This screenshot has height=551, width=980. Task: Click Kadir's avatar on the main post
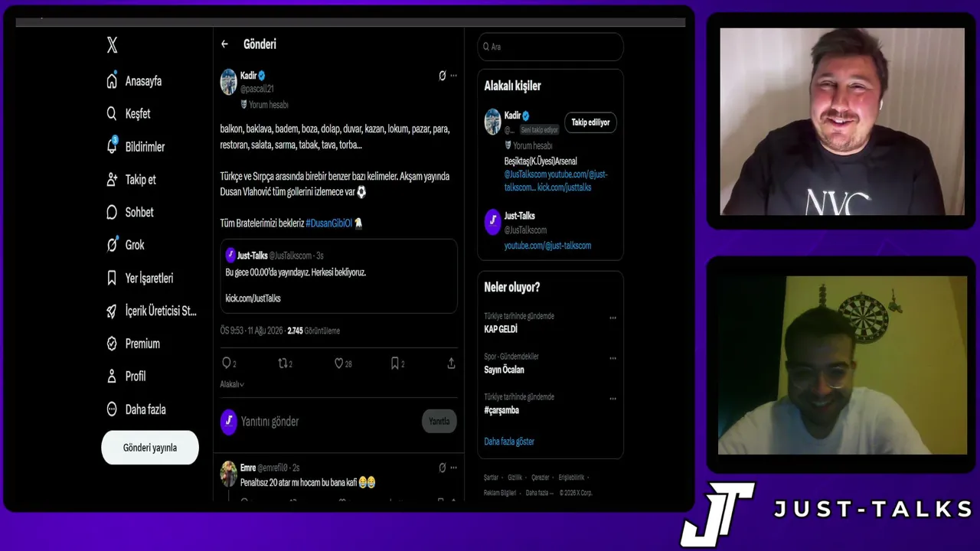(228, 82)
